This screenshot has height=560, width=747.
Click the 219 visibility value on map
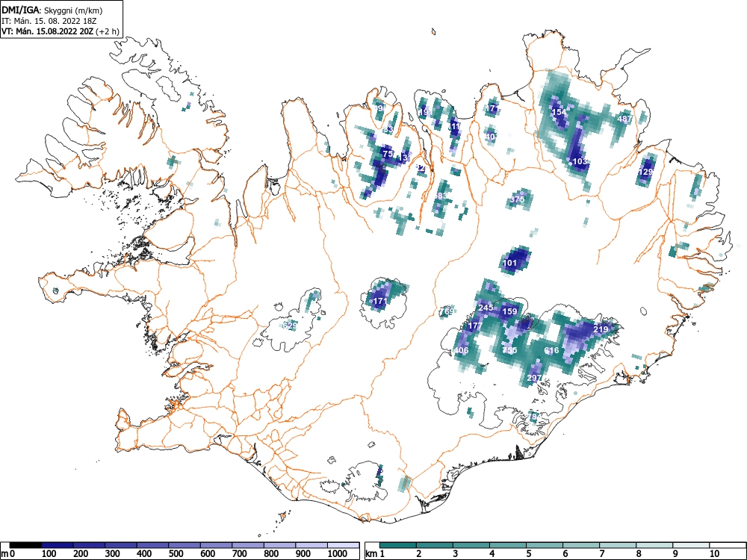tap(601, 329)
